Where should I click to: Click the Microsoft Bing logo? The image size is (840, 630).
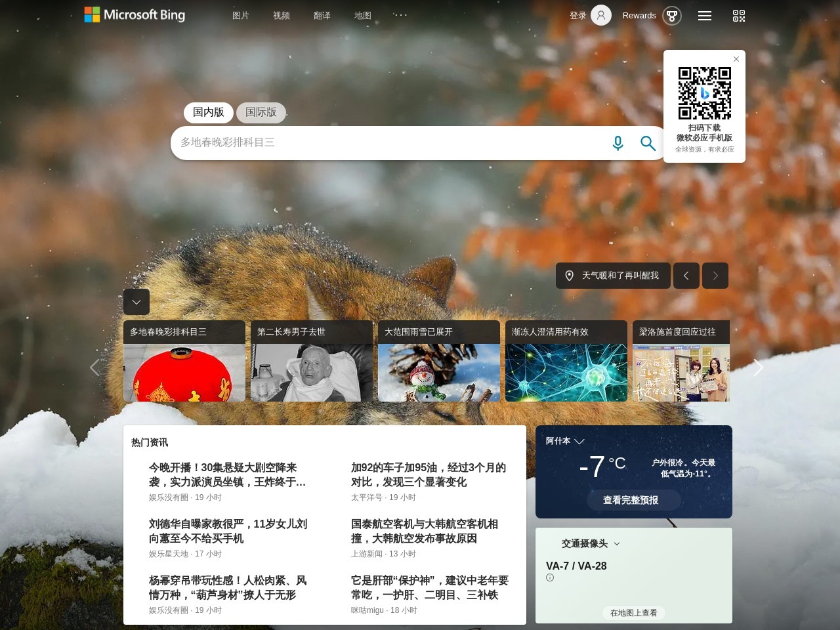135,14
